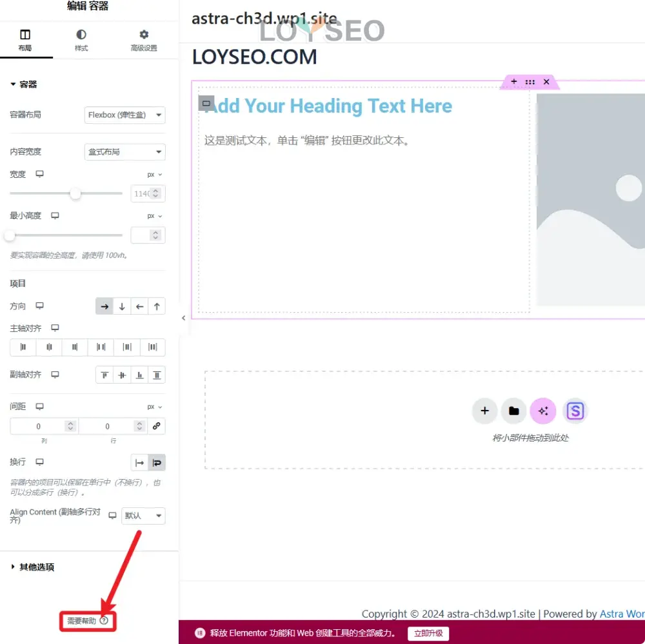This screenshot has height=644, width=645.
Task: Click the 宽度 slider handle
Action: click(x=75, y=193)
